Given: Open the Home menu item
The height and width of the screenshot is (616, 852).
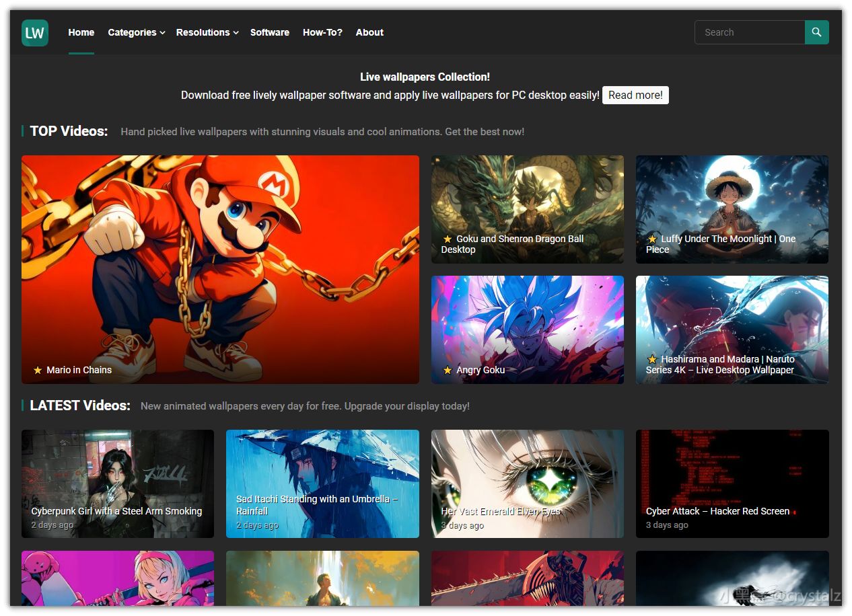Looking at the screenshot, I should pos(81,32).
